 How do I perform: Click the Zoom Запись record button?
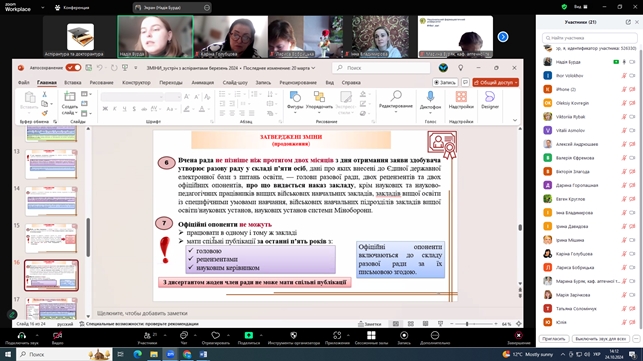coord(404,338)
